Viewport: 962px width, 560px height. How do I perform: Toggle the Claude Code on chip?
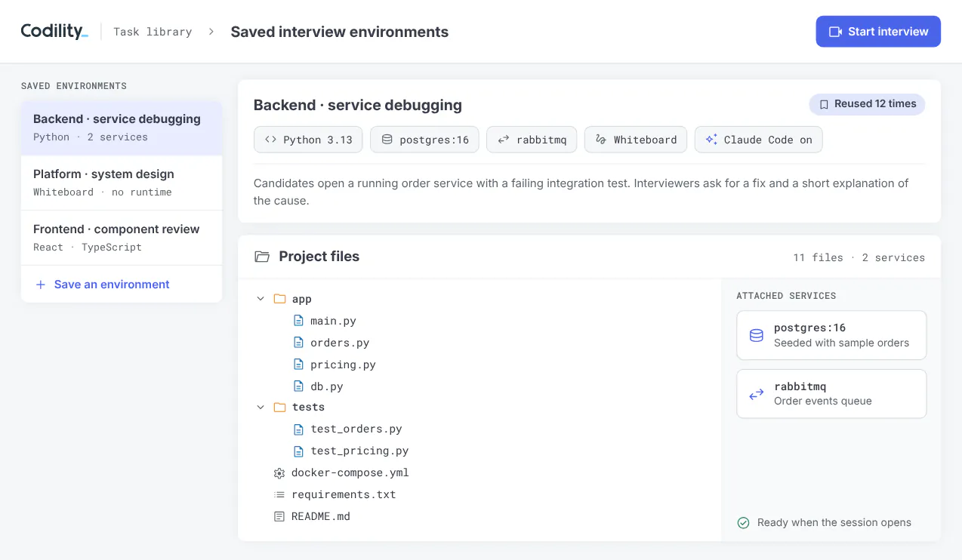coord(759,140)
